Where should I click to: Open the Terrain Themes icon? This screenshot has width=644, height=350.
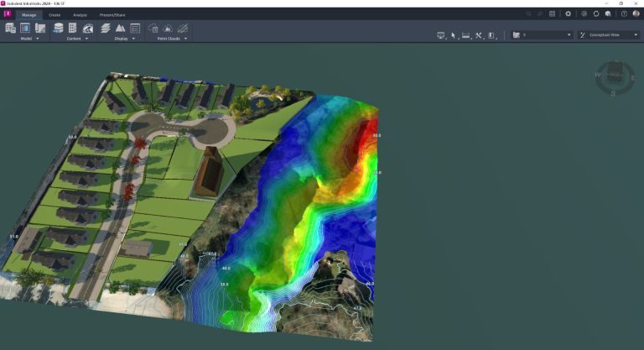pyautogui.click(x=120, y=28)
